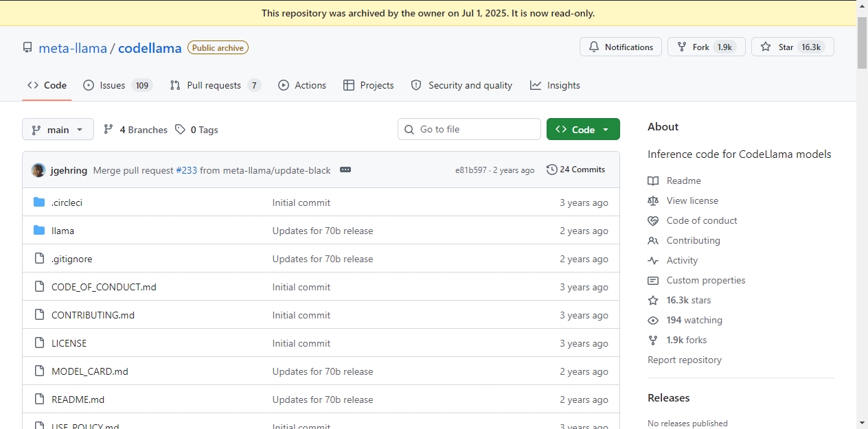Image resolution: width=868 pixels, height=429 pixels.
Task: Open the LICENSE file
Action: tap(69, 343)
